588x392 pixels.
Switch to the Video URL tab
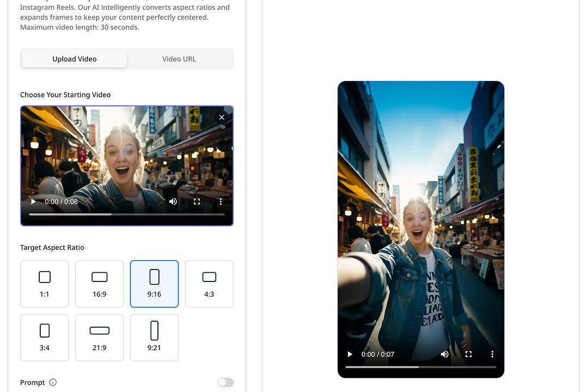click(x=179, y=58)
